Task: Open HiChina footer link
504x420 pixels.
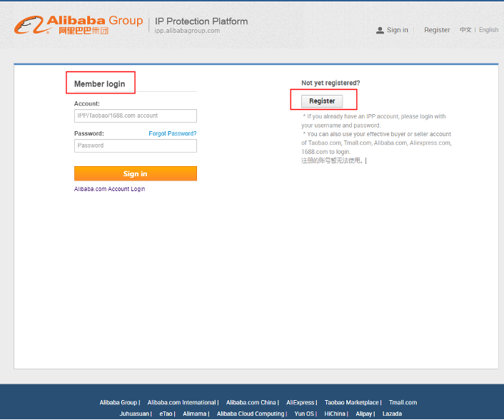Action: tap(335, 414)
